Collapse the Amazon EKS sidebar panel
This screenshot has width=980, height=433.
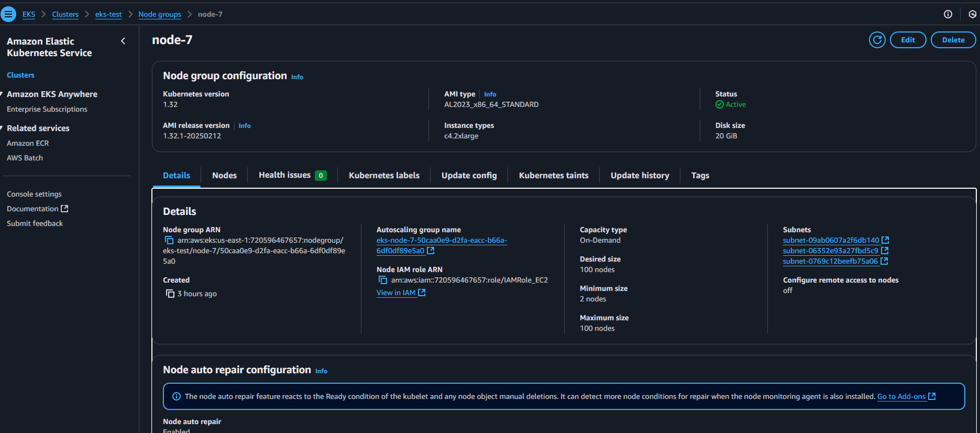tap(123, 41)
